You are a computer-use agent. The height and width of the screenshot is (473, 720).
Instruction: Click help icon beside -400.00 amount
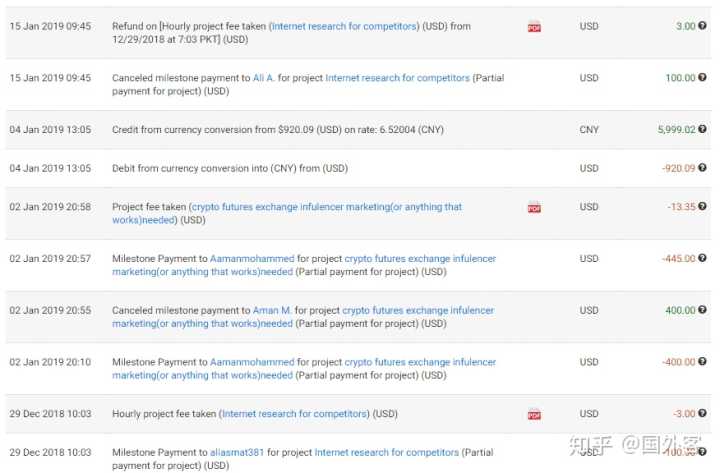click(x=702, y=362)
